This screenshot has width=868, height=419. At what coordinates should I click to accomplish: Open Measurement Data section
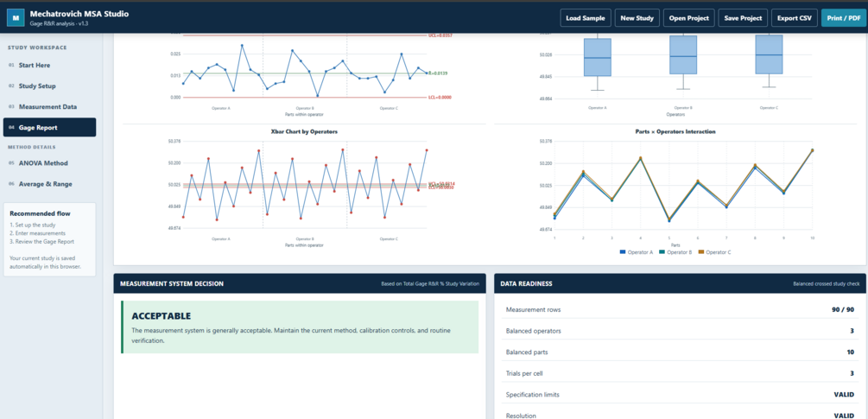point(49,107)
